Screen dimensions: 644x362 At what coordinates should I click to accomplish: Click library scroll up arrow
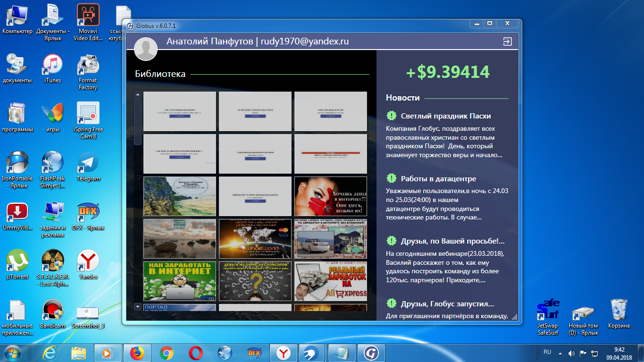coord(138,94)
